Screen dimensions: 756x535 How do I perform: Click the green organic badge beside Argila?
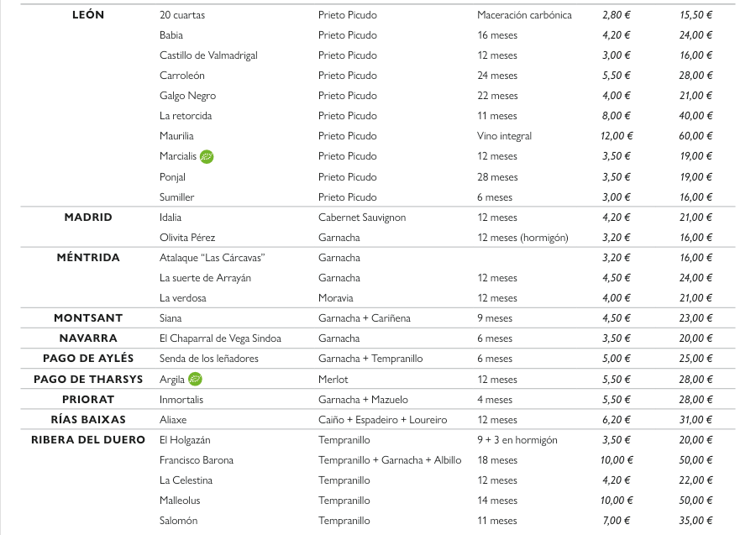(x=195, y=379)
